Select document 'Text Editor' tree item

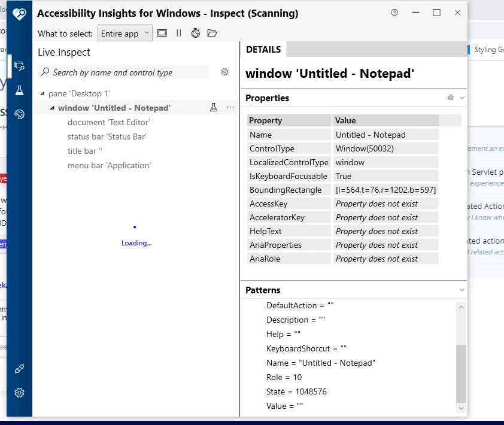point(109,123)
